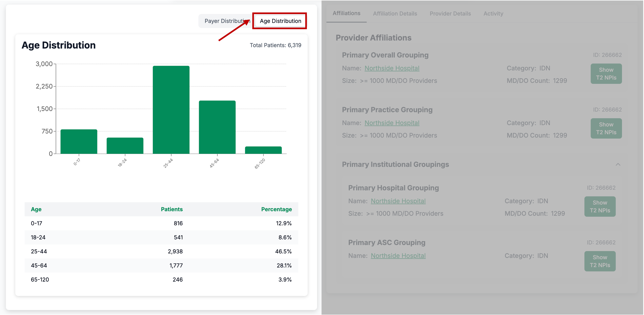
Task: Collapse the Primary Institutional Groupings chevron
Action: [x=618, y=164]
